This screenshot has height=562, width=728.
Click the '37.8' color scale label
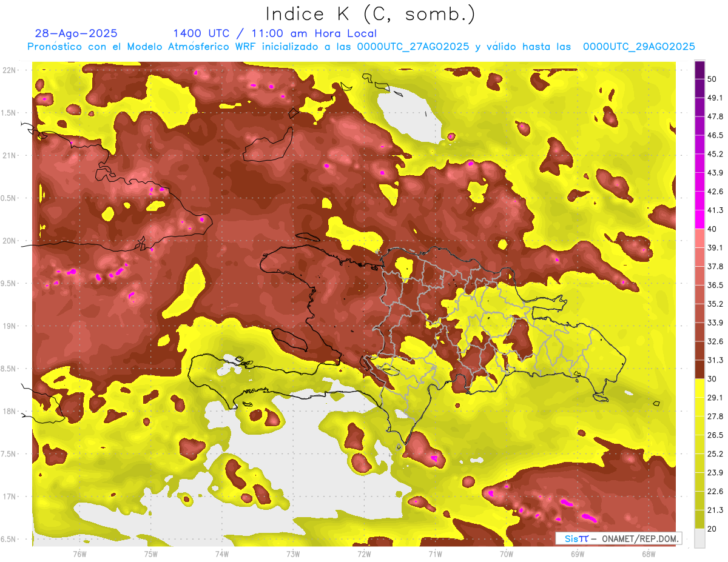coord(715,267)
